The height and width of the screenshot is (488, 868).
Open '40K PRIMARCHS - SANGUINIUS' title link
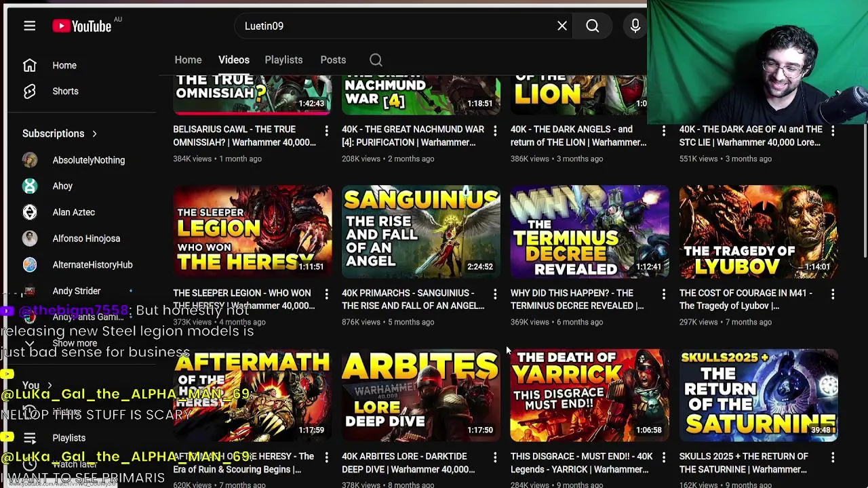(413, 300)
